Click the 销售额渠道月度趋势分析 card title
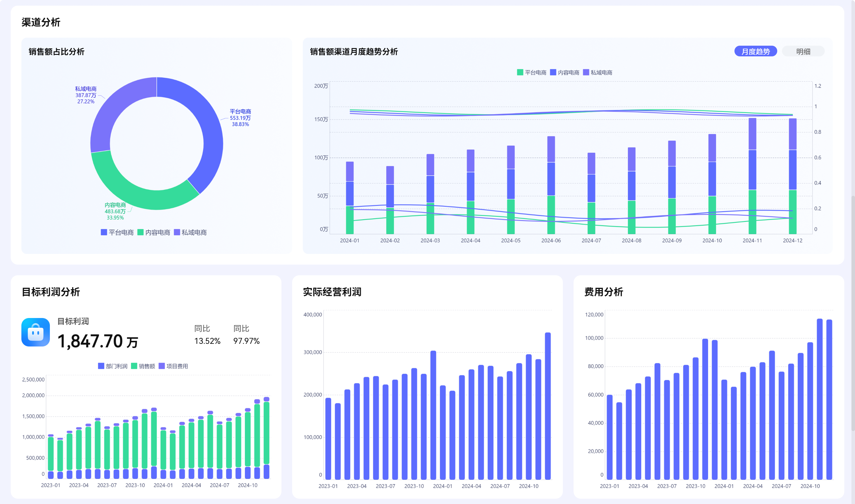This screenshot has height=504, width=855. click(x=354, y=52)
